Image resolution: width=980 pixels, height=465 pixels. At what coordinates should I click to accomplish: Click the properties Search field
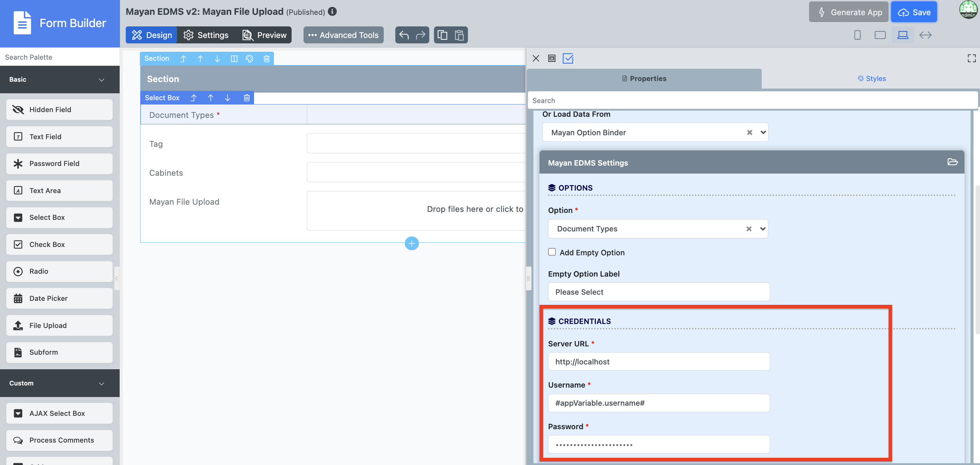[x=752, y=101]
